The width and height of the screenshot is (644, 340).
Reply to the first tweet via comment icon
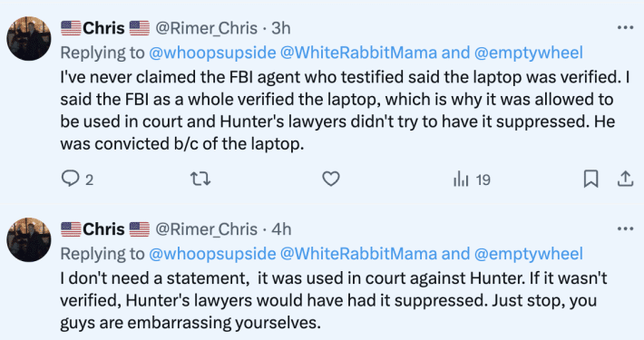point(70,179)
